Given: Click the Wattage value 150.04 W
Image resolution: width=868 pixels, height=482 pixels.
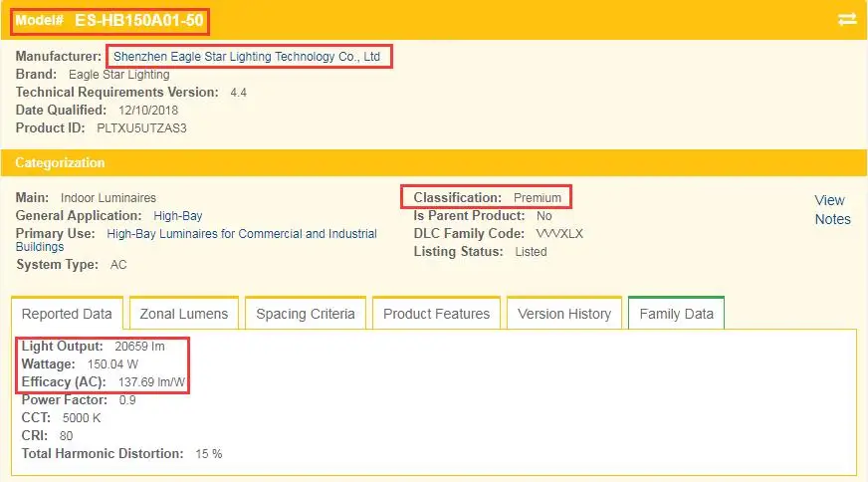Looking at the screenshot, I should [112, 364].
